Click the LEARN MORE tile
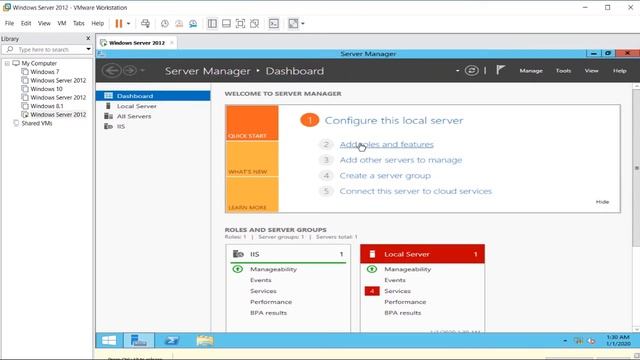 point(252,195)
